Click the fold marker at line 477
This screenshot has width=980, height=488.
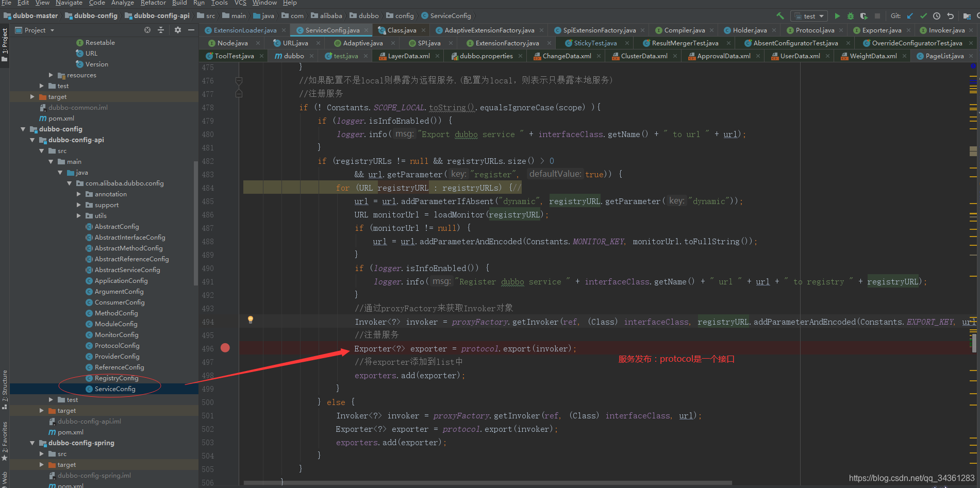tap(239, 94)
